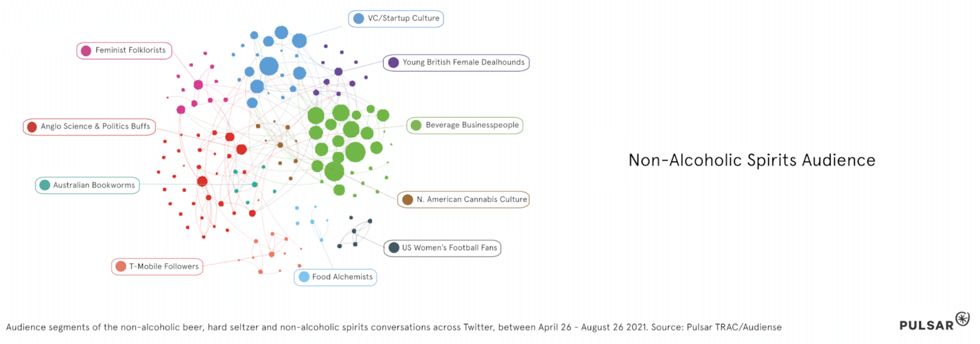Click the brown Cannabis Culture color dot

coord(407,200)
